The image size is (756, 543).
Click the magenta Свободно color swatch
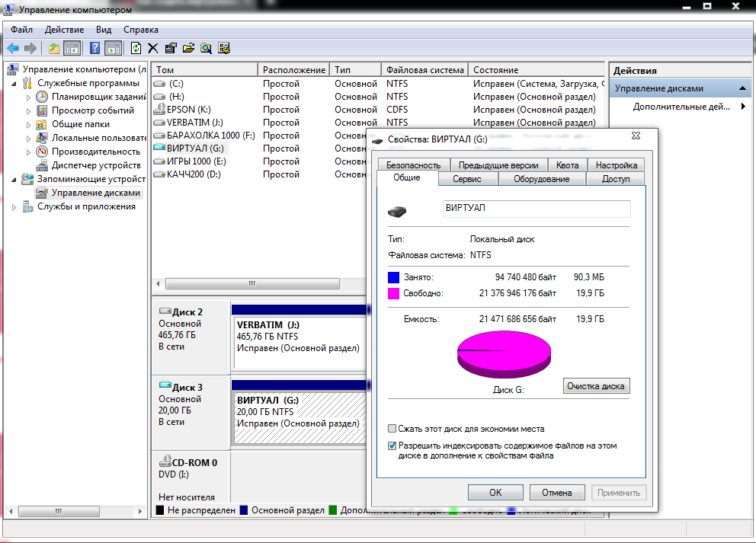tap(393, 293)
